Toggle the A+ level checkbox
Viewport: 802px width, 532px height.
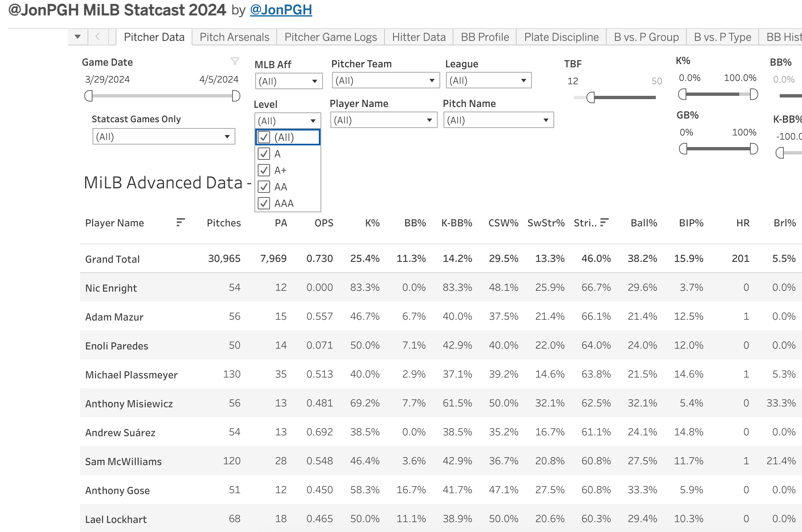click(x=264, y=170)
